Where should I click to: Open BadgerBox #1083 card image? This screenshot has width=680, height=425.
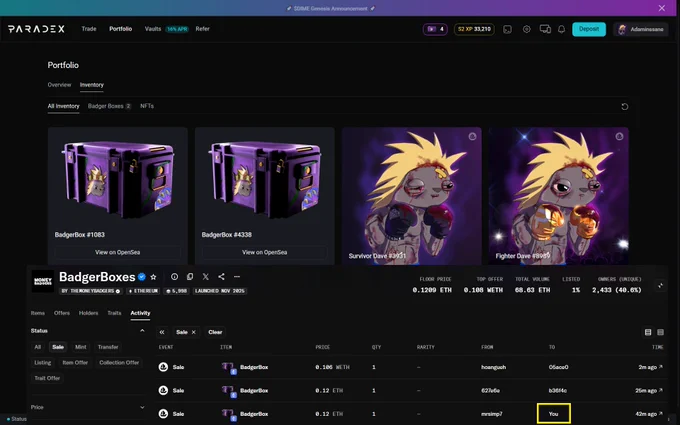tap(118, 178)
